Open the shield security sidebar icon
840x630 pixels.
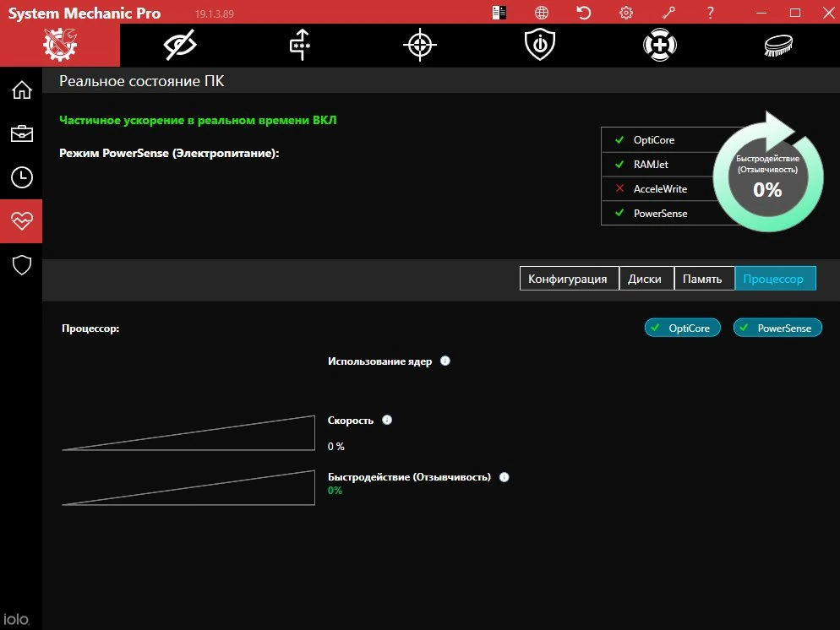(21, 265)
